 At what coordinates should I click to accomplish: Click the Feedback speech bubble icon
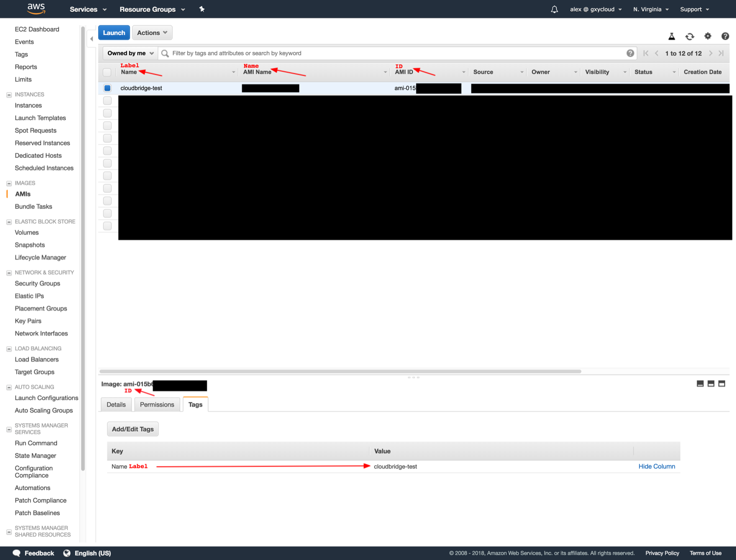click(x=17, y=553)
